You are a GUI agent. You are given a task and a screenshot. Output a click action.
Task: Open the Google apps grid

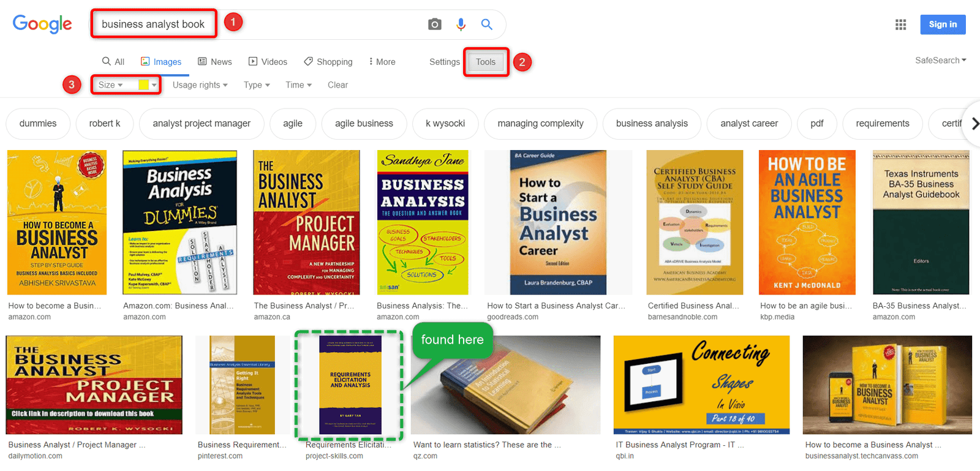(900, 24)
